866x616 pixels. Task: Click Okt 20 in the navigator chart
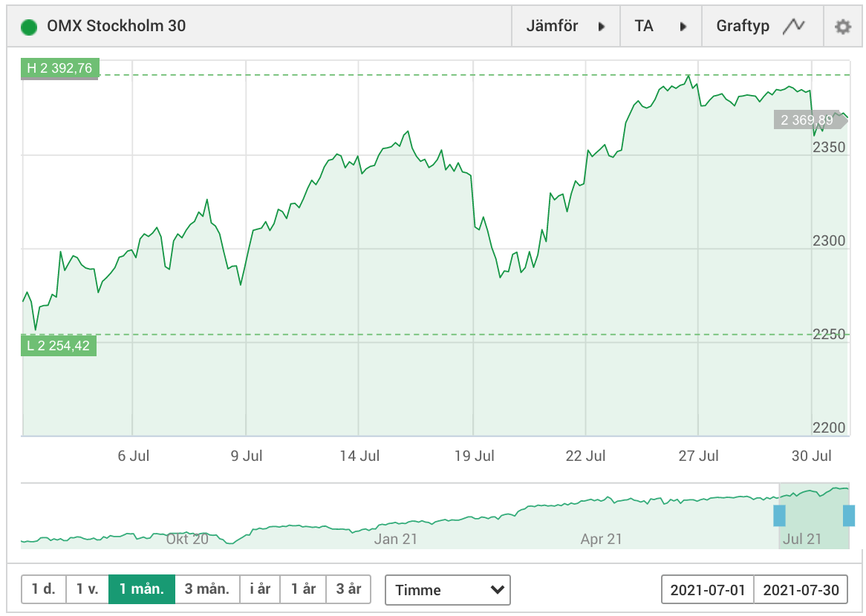(x=187, y=540)
